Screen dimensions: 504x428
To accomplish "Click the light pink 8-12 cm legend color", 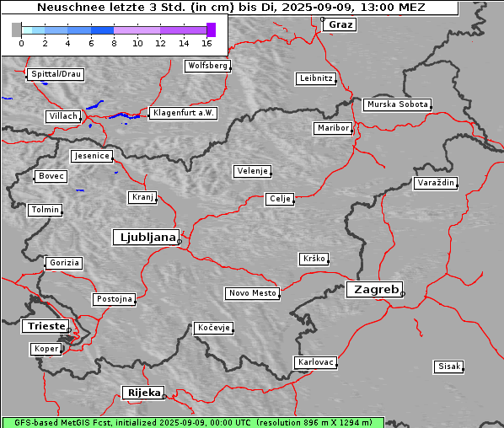I will point(137,30).
